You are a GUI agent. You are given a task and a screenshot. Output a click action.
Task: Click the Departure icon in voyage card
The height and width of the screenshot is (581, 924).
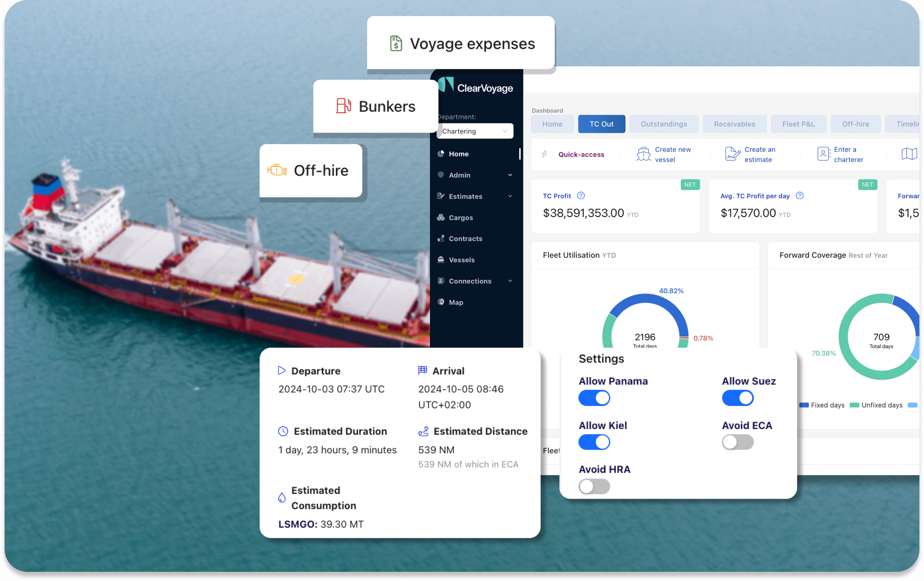(281, 370)
